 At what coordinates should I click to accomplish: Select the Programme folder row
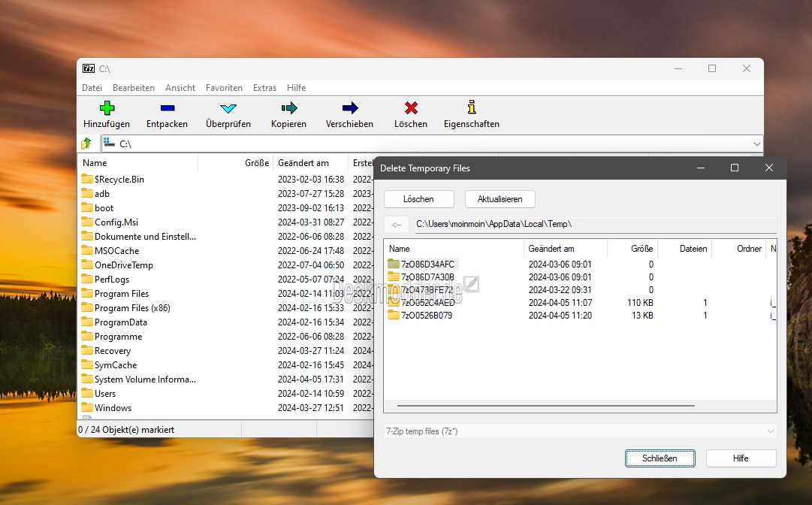pyautogui.click(x=226, y=336)
